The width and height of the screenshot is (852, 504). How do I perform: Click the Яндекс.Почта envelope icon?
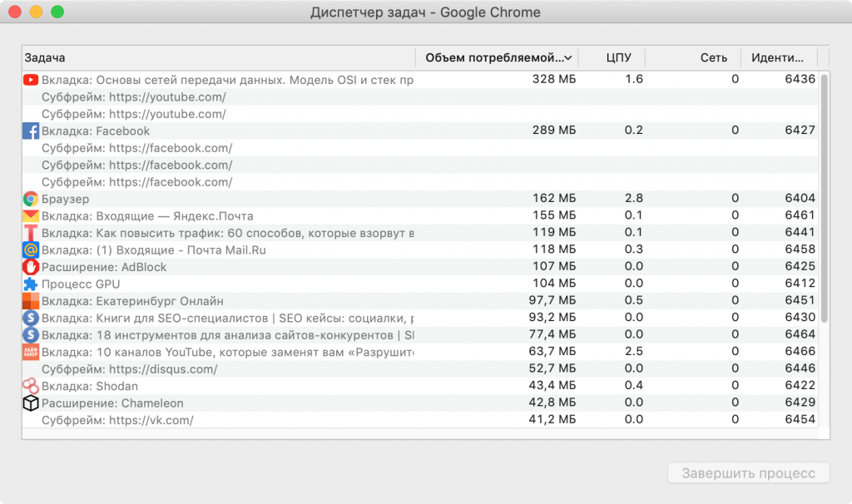click(x=31, y=216)
